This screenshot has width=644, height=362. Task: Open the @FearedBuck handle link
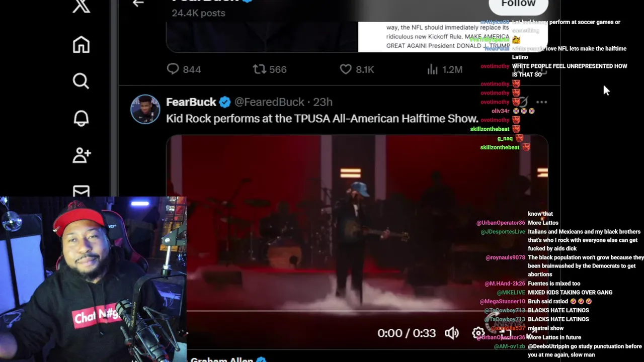coord(269,102)
